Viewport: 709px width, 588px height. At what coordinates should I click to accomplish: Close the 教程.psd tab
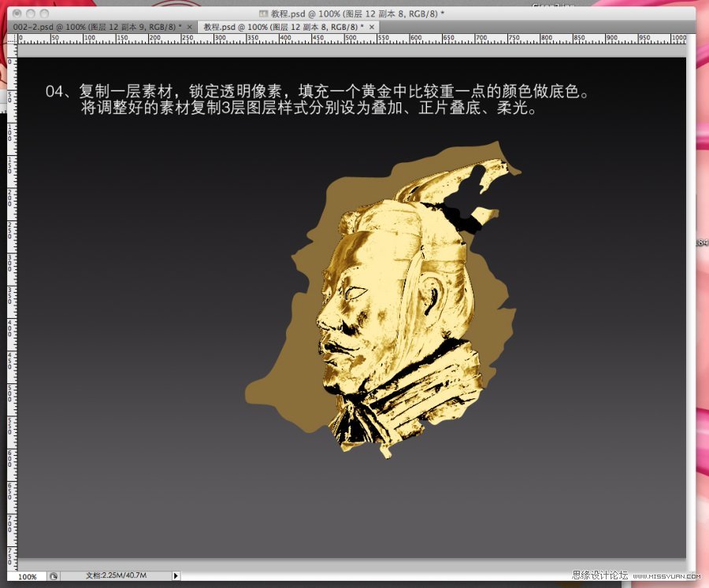(372, 27)
